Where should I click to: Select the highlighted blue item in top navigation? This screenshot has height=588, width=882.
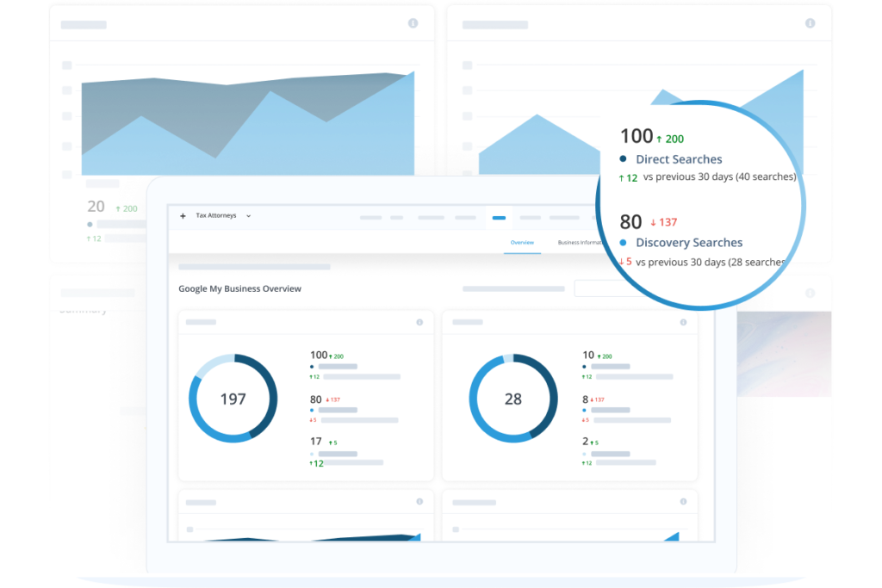(x=499, y=218)
